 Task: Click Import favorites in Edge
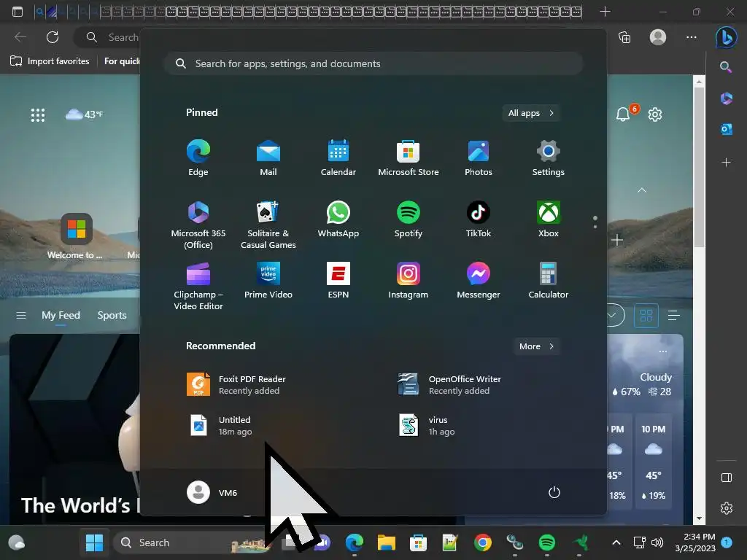50,61
